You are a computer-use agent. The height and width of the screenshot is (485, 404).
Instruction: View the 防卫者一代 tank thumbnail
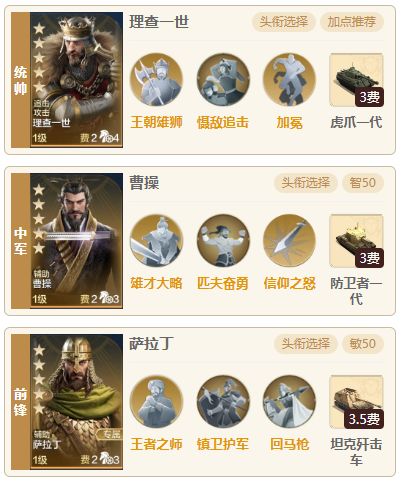point(356,241)
